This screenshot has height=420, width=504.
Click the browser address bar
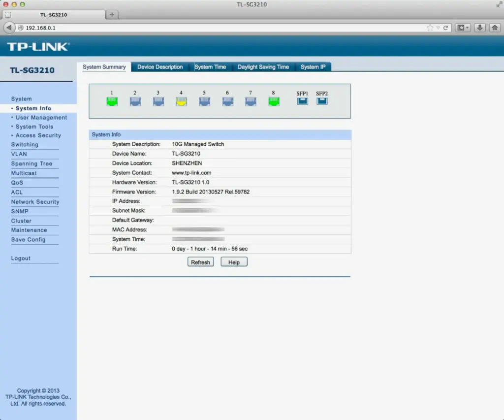point(221,28)
